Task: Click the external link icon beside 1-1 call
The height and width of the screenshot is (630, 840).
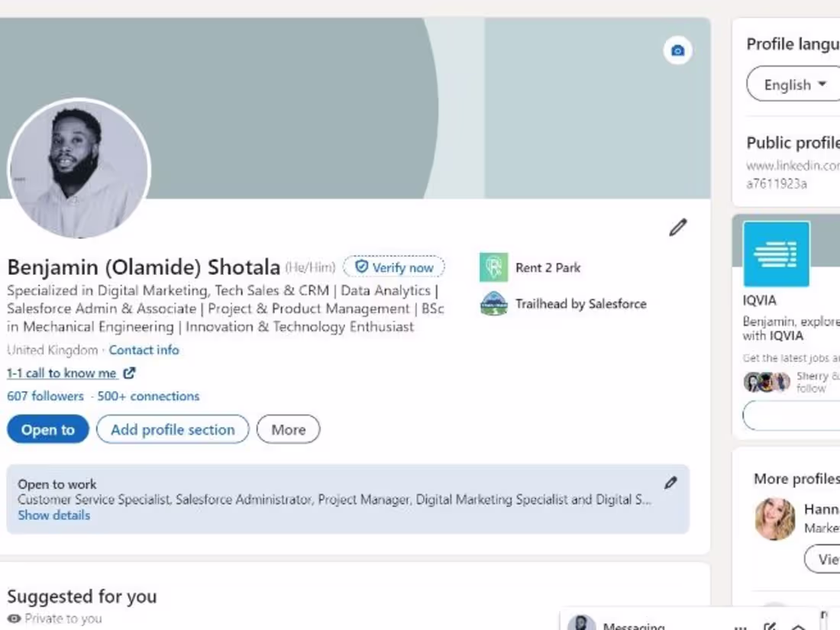Action: [x=130, y=373]
